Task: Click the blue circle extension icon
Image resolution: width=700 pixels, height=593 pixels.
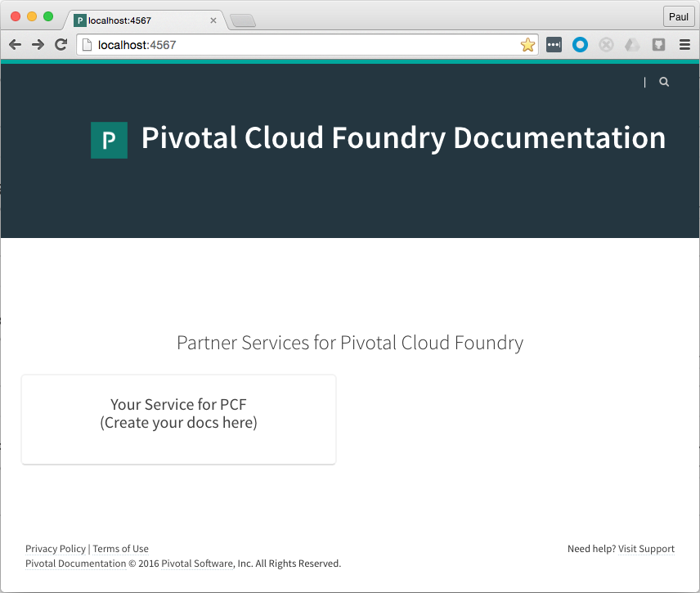Action: pos(580,45)
